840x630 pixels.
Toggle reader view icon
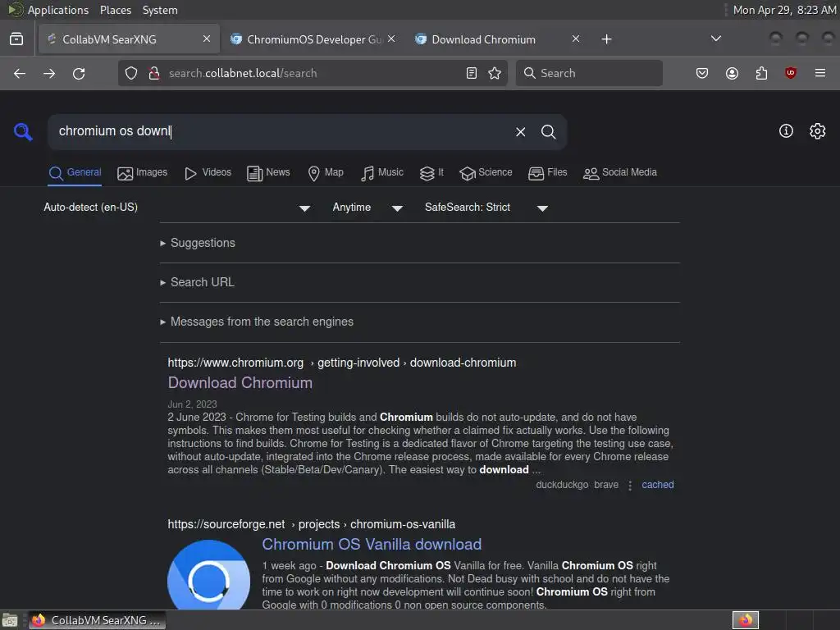click(472, 73)
